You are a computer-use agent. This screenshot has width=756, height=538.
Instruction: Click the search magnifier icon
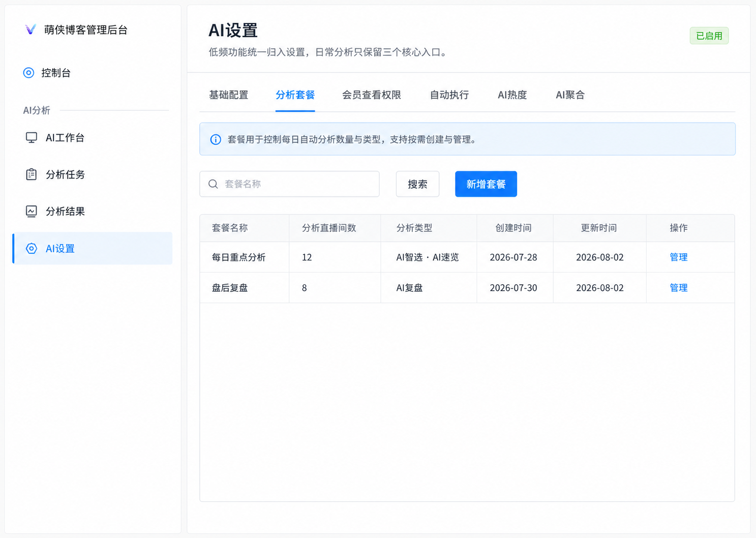tap(213, 184)
